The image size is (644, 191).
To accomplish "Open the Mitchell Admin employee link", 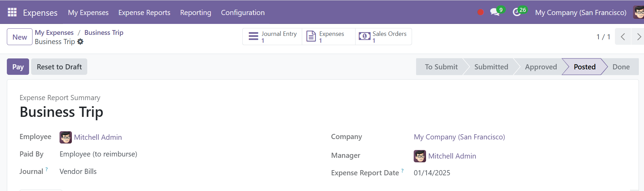I will coord(98,137).
